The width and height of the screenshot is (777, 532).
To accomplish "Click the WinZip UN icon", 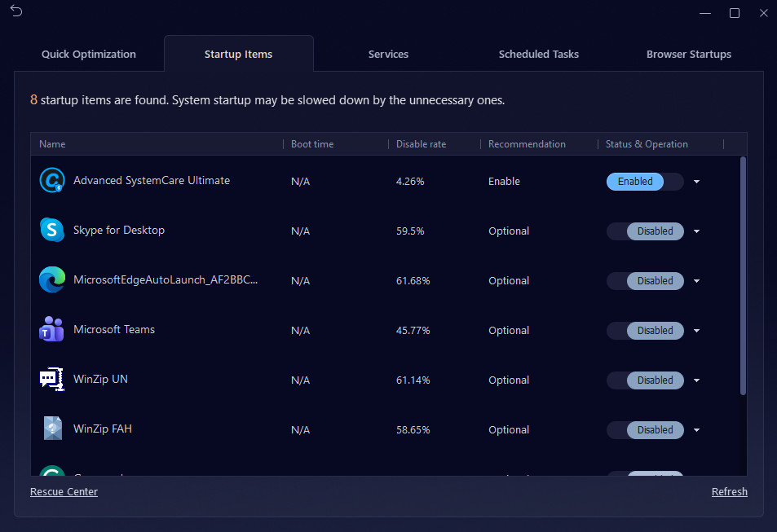I will coord(52,379).
